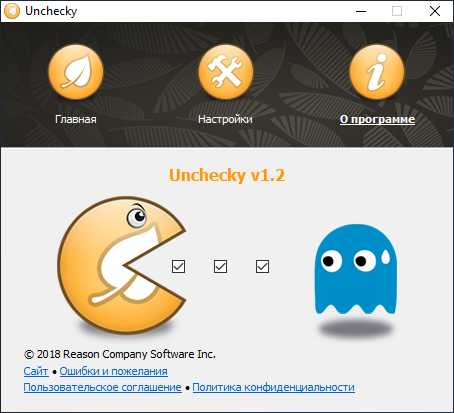Minimize the Unchecky window
454x413 pixels.
click(x=361, y=11)
